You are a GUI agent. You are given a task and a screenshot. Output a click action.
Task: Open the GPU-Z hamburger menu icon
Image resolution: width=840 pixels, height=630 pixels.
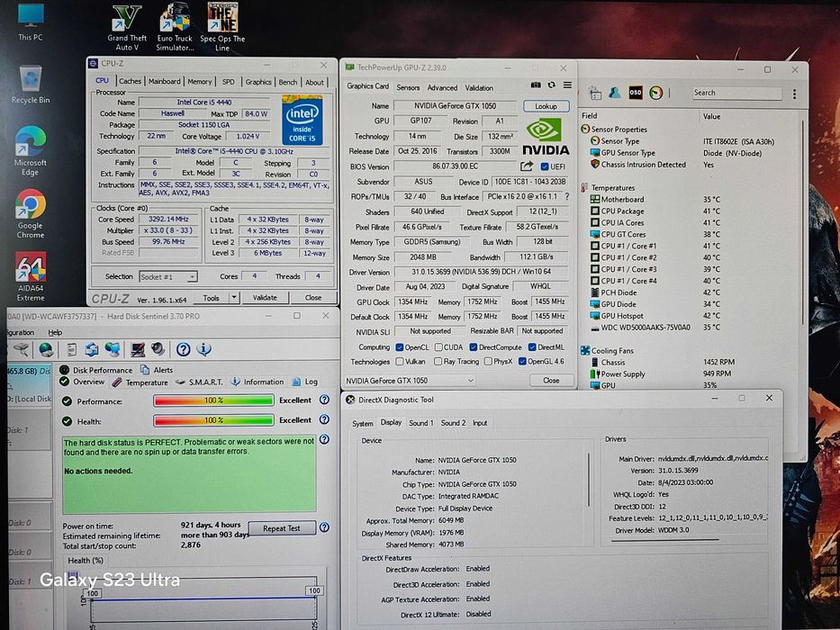[x=567, y=85]
